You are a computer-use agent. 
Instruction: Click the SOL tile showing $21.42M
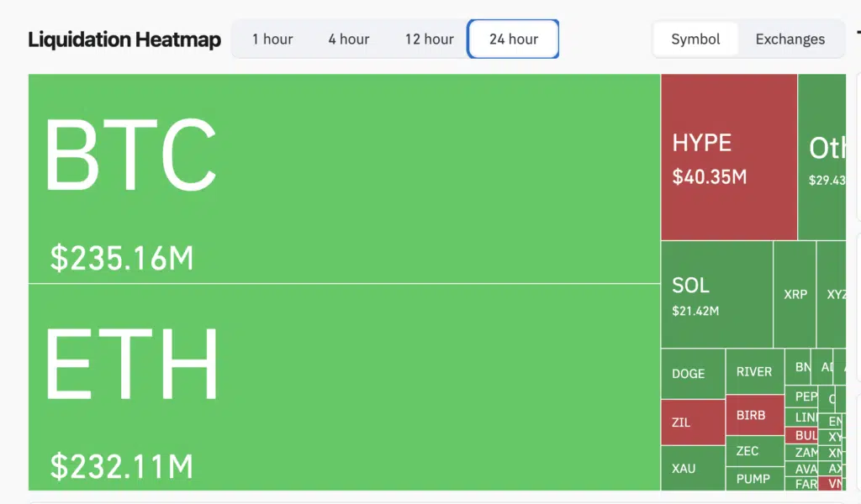[x=715, y=294]
